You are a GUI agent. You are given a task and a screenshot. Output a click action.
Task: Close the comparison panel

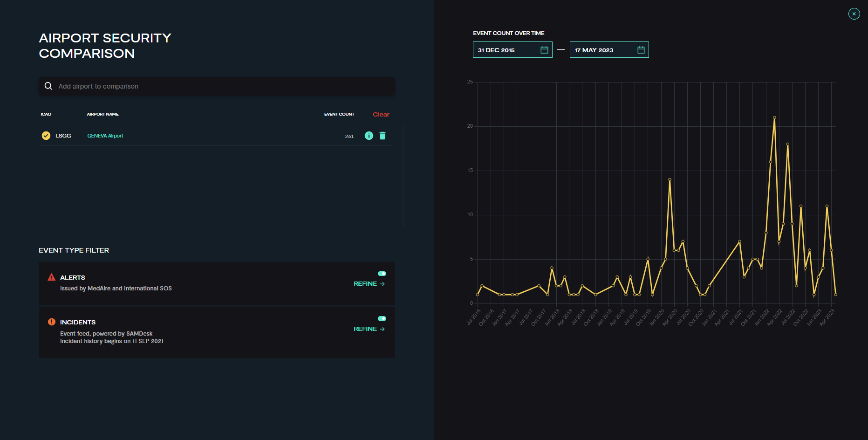coord(854,14)
